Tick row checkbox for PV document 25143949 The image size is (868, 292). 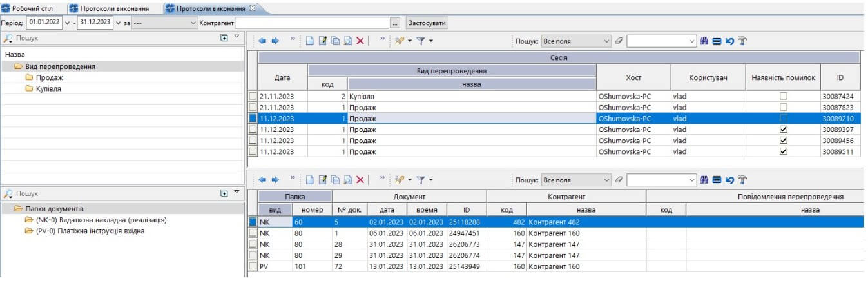coord(253,266)
